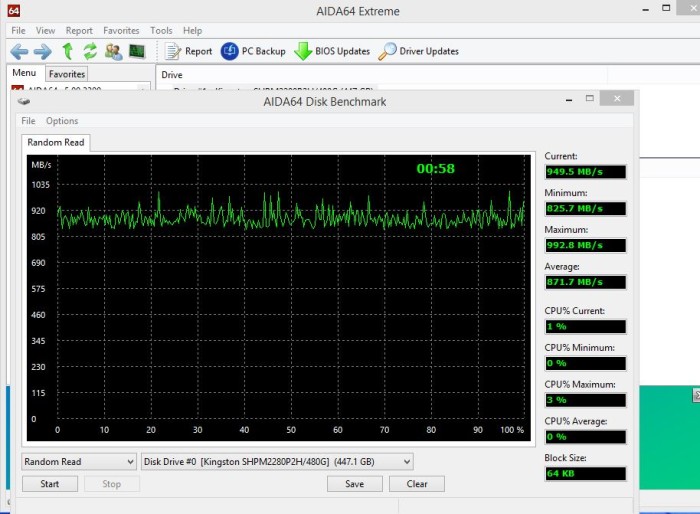Click the Block Size value 64 KB
The image size is (700, 514).
585,473
